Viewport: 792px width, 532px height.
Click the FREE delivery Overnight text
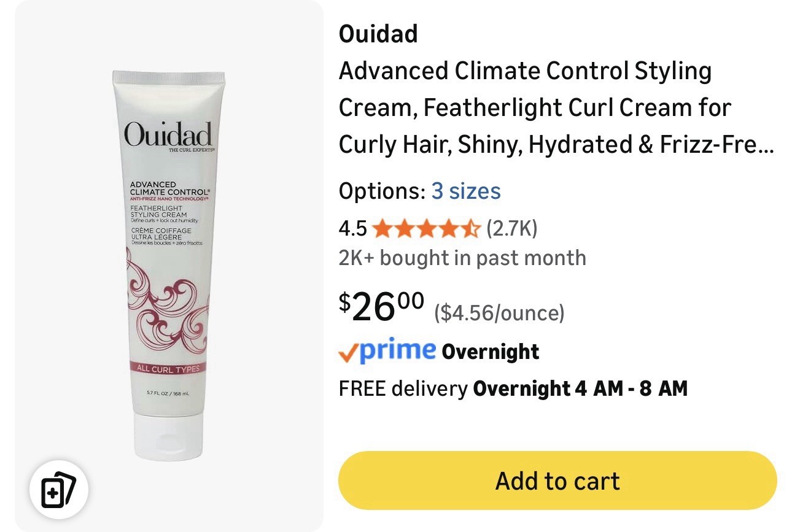tap(513, 388)
